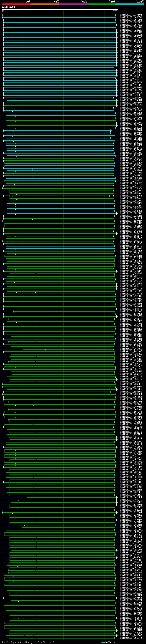146x644 pixels.
Task: Click the short cyan bar for UniRef100_Q41416
Action: (x=68, y=349)
